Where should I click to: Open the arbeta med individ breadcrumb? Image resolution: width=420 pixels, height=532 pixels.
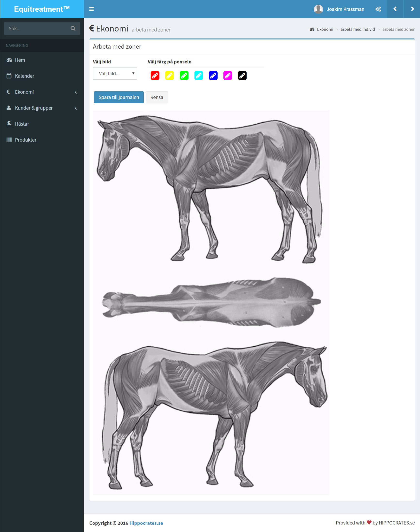(357, 29)
